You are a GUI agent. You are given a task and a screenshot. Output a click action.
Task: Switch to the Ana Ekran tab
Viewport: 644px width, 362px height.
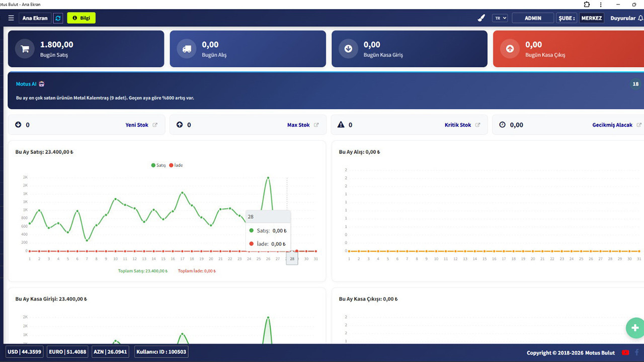(x=35, y=18)
